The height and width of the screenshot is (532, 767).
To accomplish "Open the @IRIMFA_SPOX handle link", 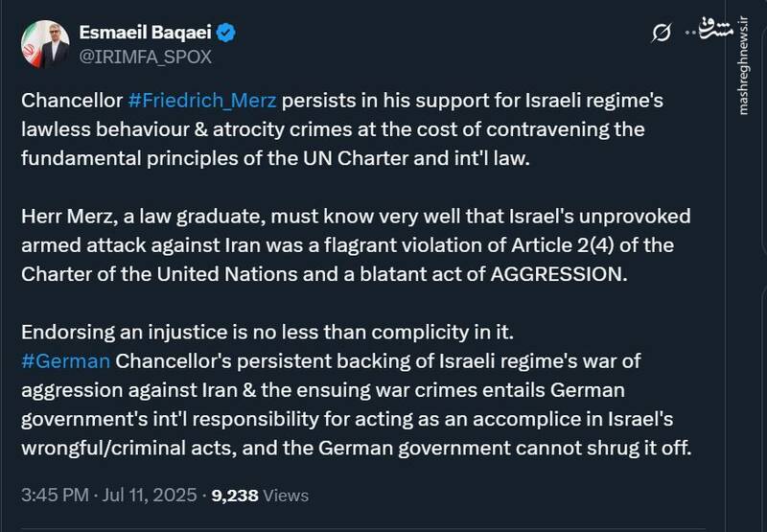I will click(x=145, y=57).
